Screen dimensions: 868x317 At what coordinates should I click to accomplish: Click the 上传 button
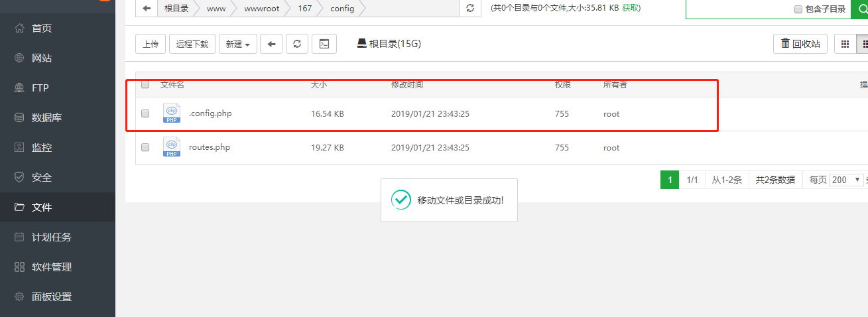point(151,44)
